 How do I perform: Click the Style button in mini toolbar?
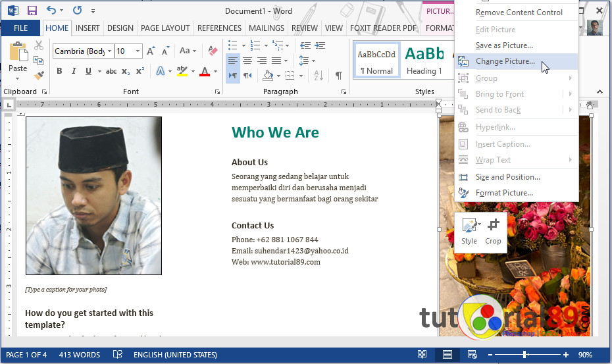pos(469,231)
